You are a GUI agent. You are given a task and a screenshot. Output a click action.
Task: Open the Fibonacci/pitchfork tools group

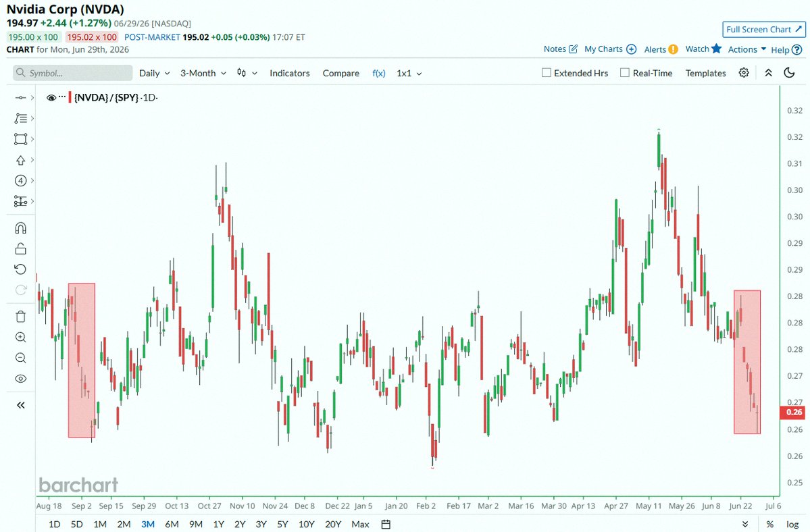pos(21,118)
